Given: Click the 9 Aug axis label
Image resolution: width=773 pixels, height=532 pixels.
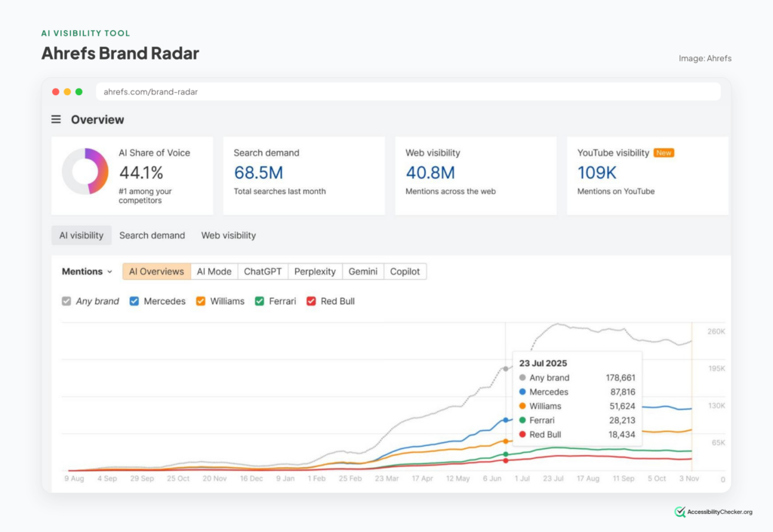Looking at the screenshot, I should tap(74, 478).
